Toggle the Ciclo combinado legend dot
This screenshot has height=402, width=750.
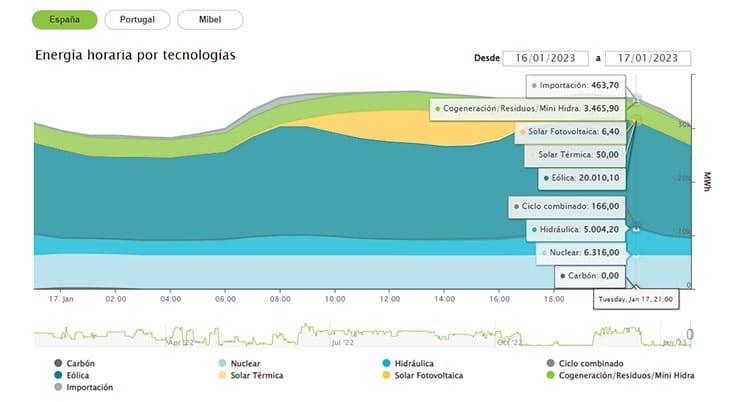tap(551, 363)
